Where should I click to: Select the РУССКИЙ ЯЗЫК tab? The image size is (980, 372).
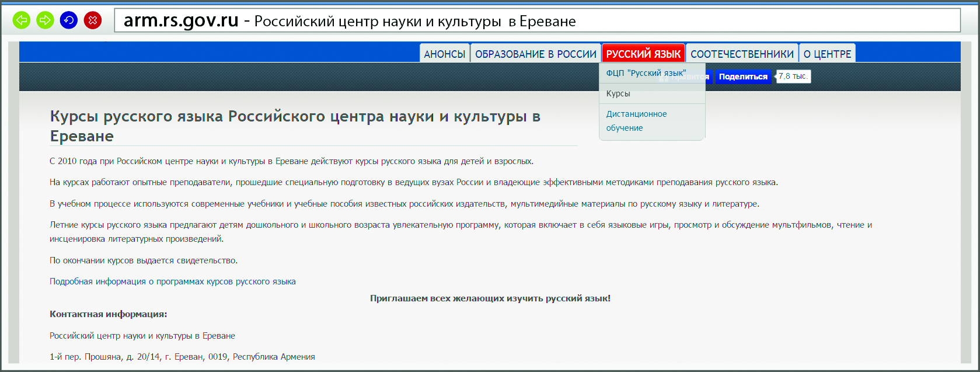pyautogui.click(x=643, y=54)
